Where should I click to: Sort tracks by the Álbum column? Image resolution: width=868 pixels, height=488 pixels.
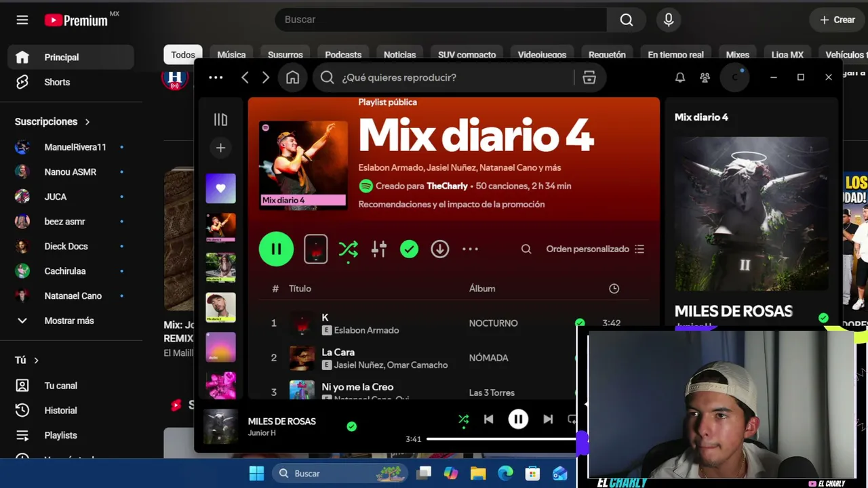pyautogui.click(x=482, y=289)
